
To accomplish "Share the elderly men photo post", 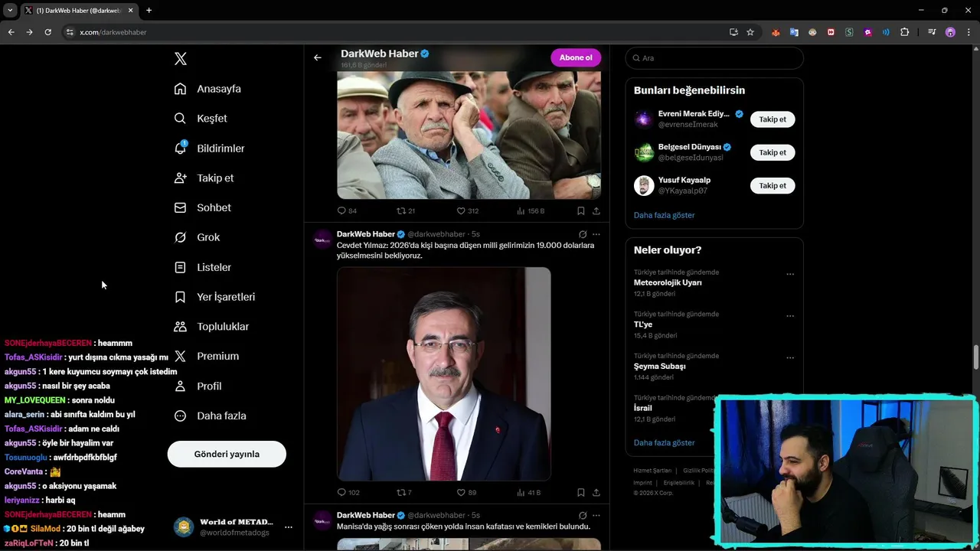I will (596, 211).
